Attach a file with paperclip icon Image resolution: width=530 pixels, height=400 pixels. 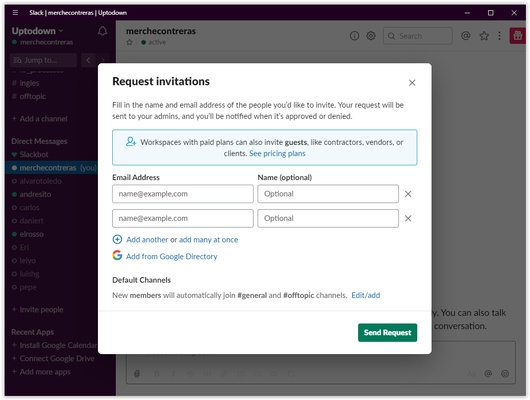tap(137, 374)
